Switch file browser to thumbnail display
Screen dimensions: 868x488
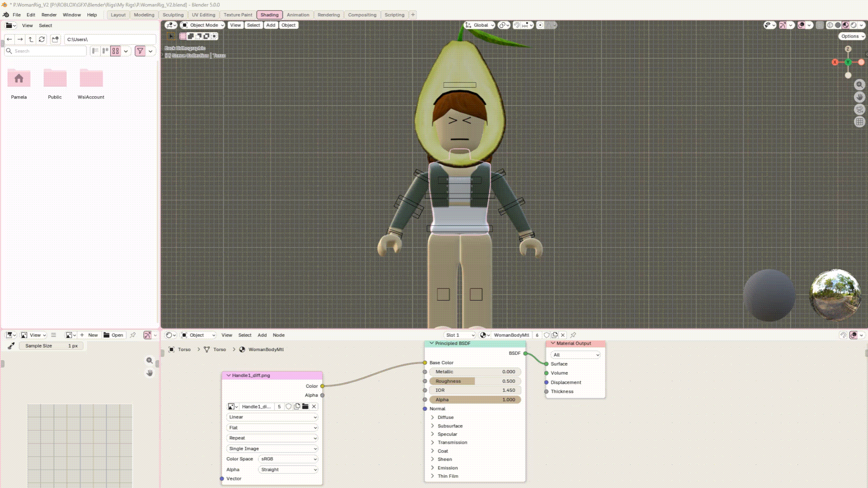point(116,51)
